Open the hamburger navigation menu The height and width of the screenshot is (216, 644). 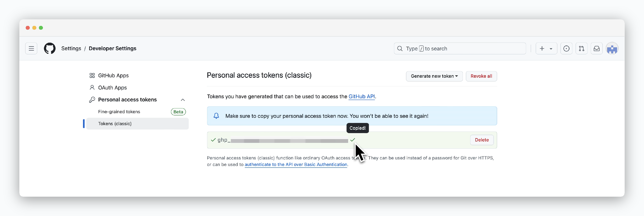[x=31, y=48]
